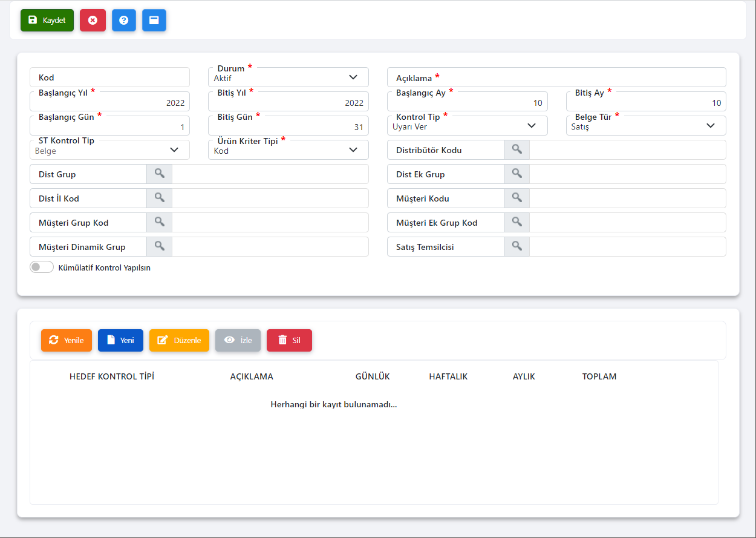Click the HEDEF KONTROL TİPİ column header
The width and height of the screenshot is (756, 538).
[x=112, y=376]
